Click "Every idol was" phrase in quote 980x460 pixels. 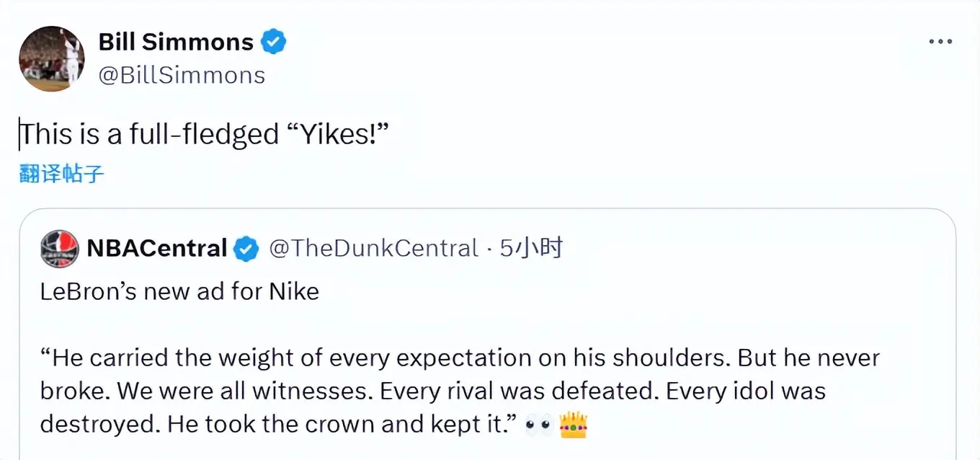(x=745, y=391)
